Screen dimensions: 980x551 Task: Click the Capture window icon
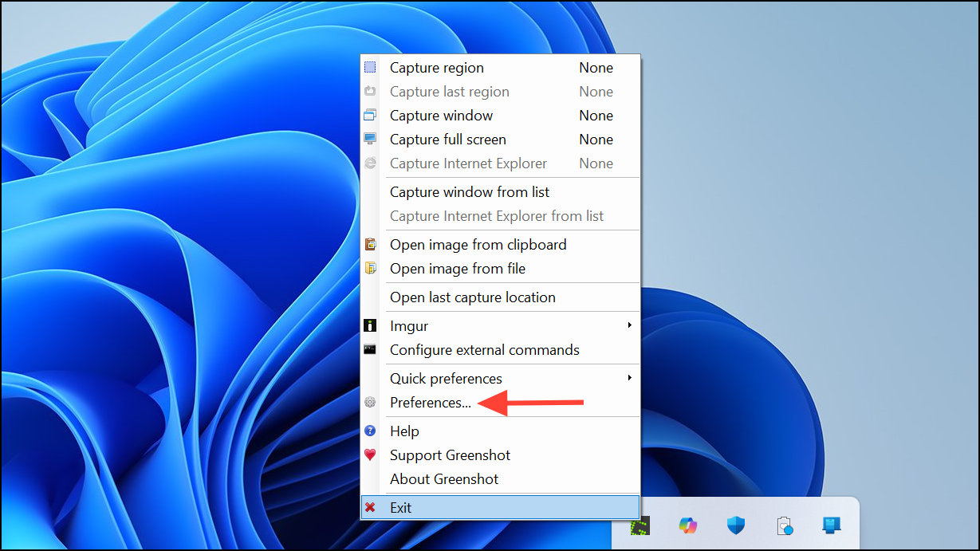click(370, 115)
